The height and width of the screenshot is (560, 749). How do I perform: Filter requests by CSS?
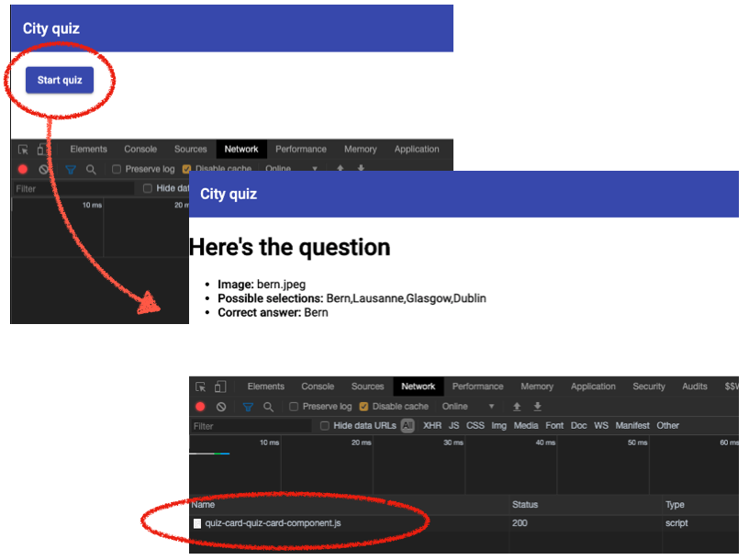tap(475, 425)
